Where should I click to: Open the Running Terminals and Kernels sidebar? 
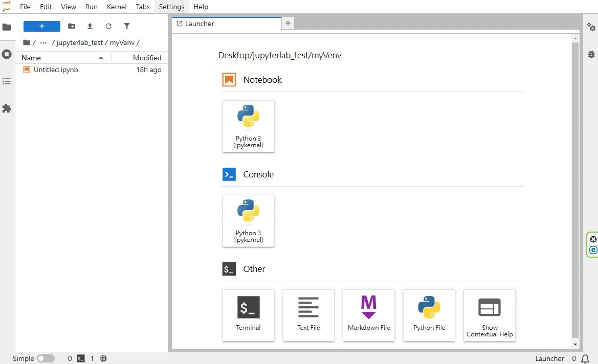pyautogui.click(x=7, y=54)
